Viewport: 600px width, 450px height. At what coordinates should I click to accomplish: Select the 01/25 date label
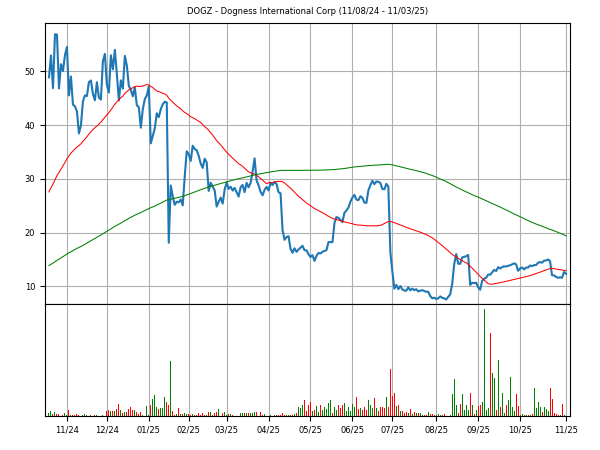(x=148, y=430)
